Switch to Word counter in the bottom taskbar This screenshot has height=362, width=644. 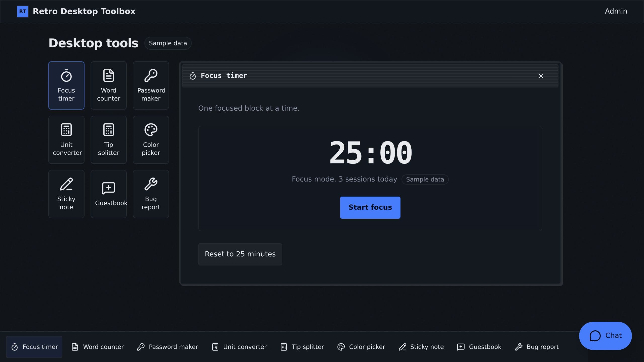point(98,347)
